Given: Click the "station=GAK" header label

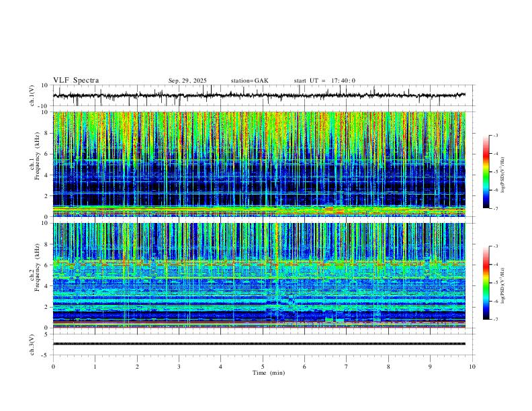Looking at the screenshot, I should click(x=249, y=81).
